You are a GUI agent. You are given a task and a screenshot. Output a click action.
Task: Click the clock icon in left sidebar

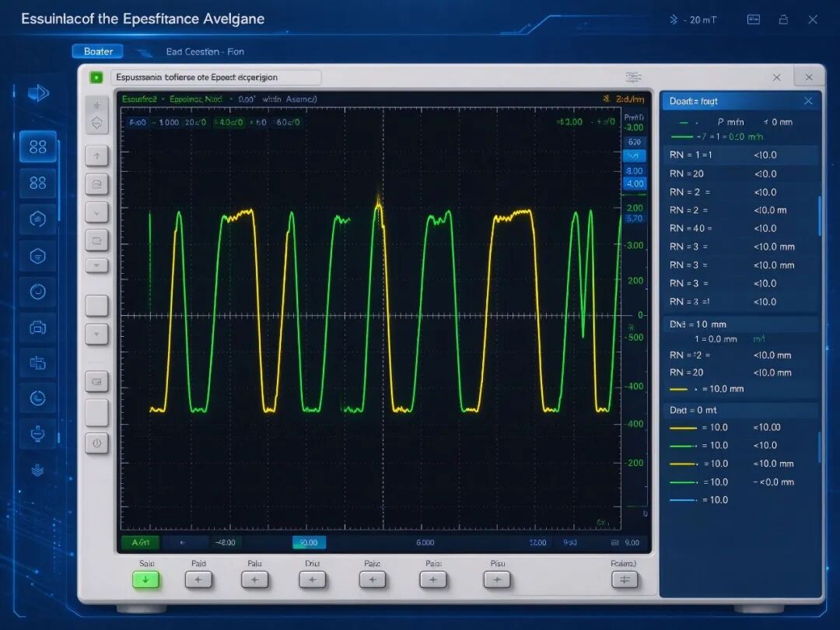pyautogui.click(x=38, y=398)
